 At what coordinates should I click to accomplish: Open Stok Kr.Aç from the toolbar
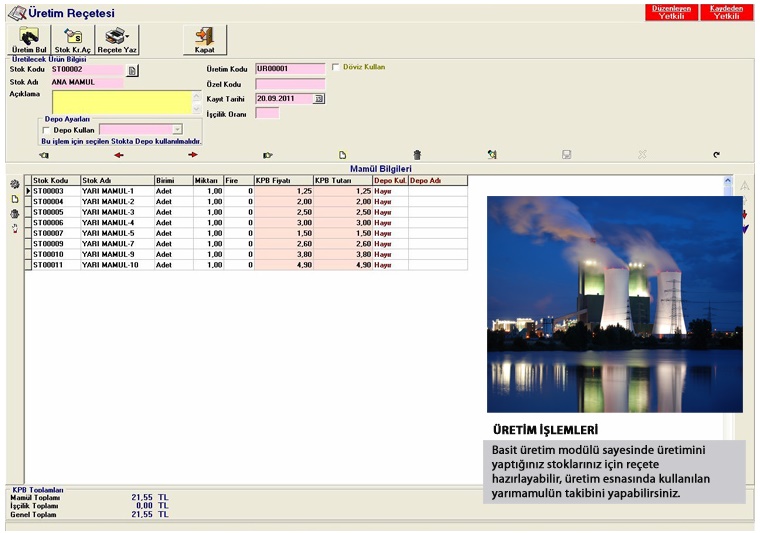click(73, 40)
